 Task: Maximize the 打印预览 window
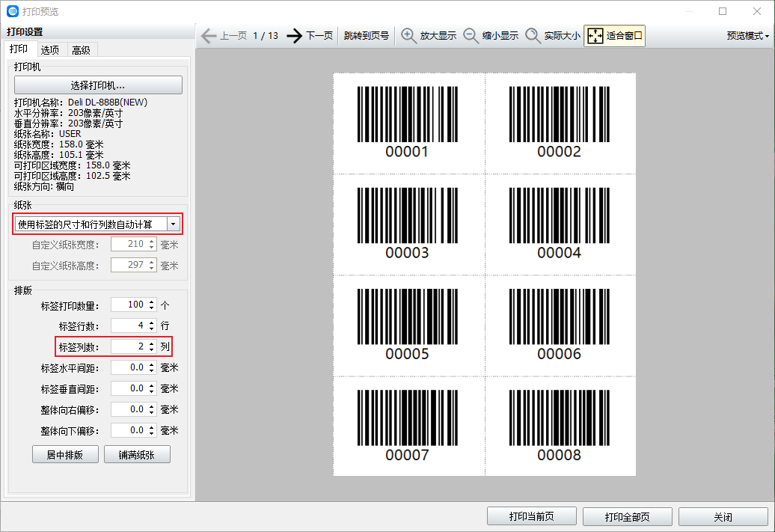point(723,11)
